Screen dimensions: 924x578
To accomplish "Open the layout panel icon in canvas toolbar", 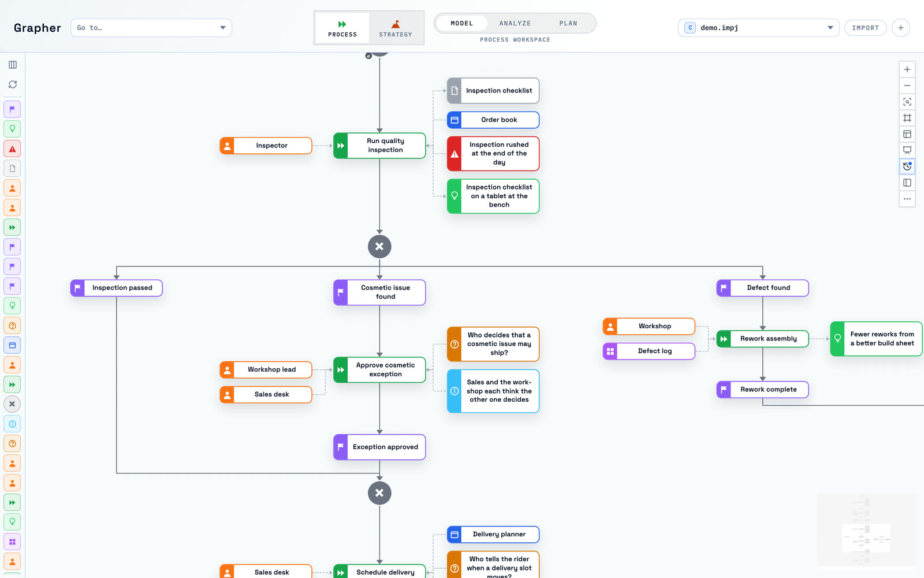I will tap(907, 134).
